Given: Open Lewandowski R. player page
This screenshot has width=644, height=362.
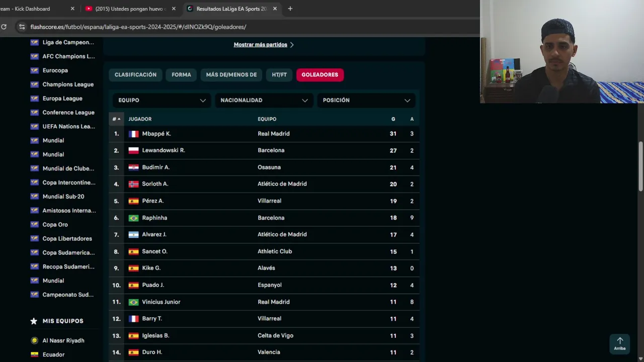Looking at the screenshot, I should click(164, 150).
